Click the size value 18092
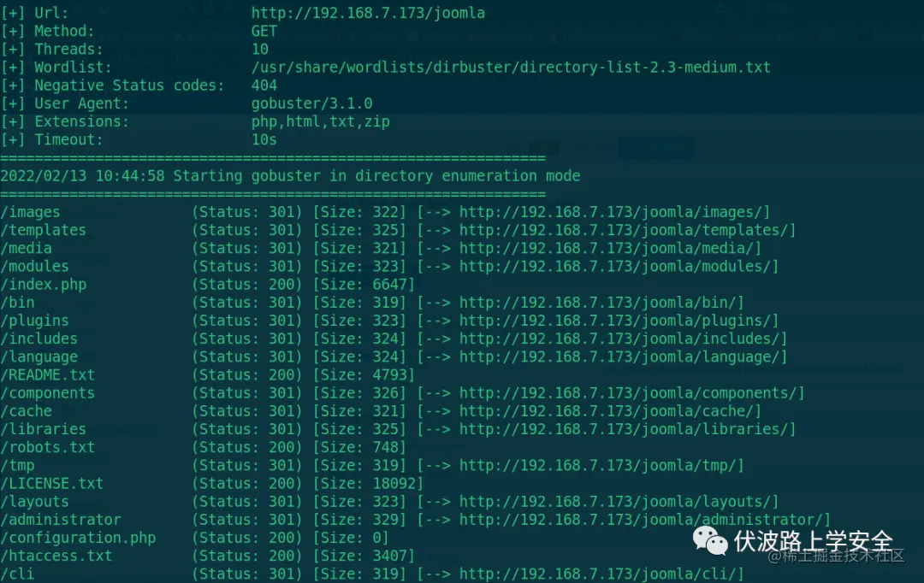This screenshot has height=583, width=924. coord(394,484)
